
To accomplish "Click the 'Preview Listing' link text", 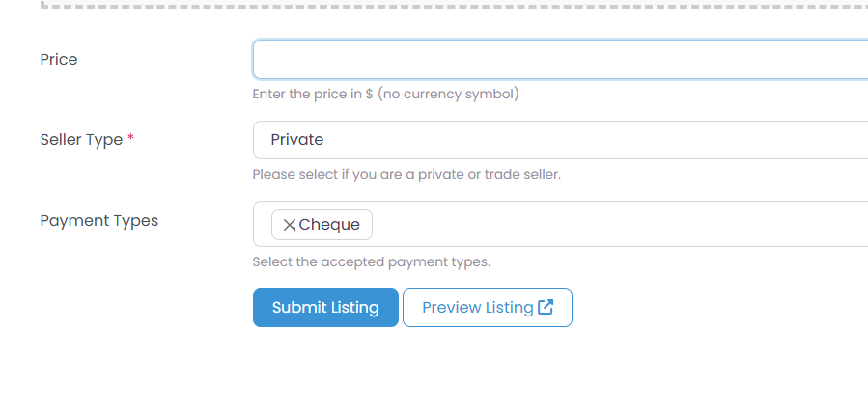I will coord(478,308).
